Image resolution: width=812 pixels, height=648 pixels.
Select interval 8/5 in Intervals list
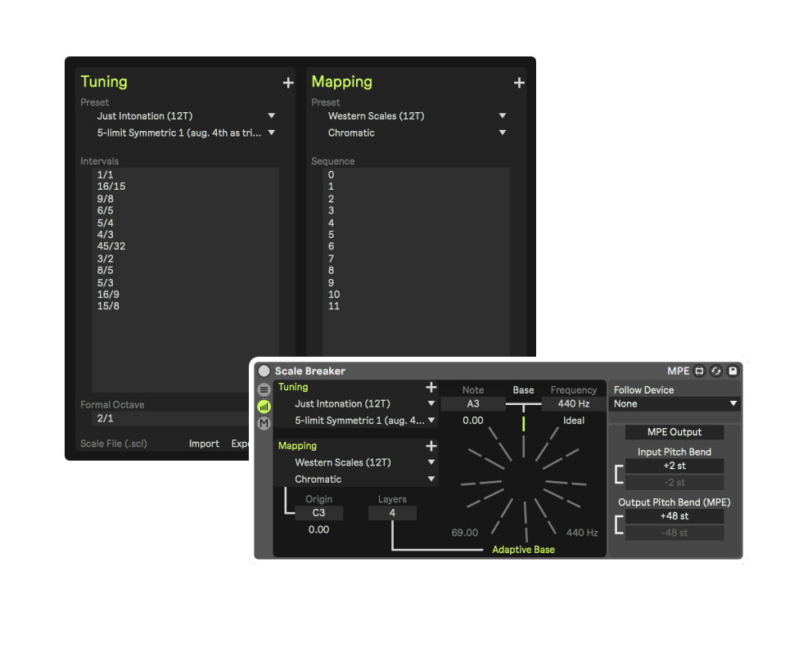(x=105, y=270)
